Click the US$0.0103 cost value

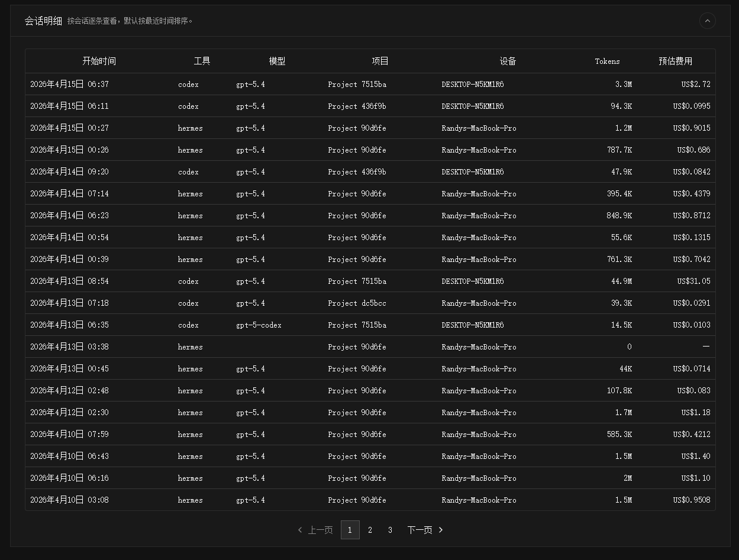[692, 325]
